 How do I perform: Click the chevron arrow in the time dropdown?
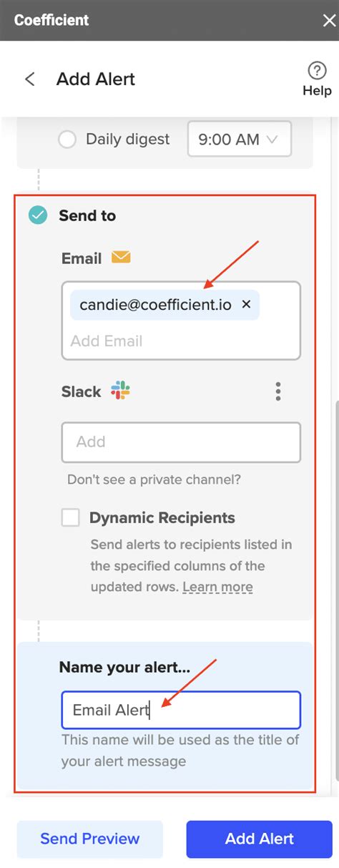pyautogui.click(x=272, y=140)
